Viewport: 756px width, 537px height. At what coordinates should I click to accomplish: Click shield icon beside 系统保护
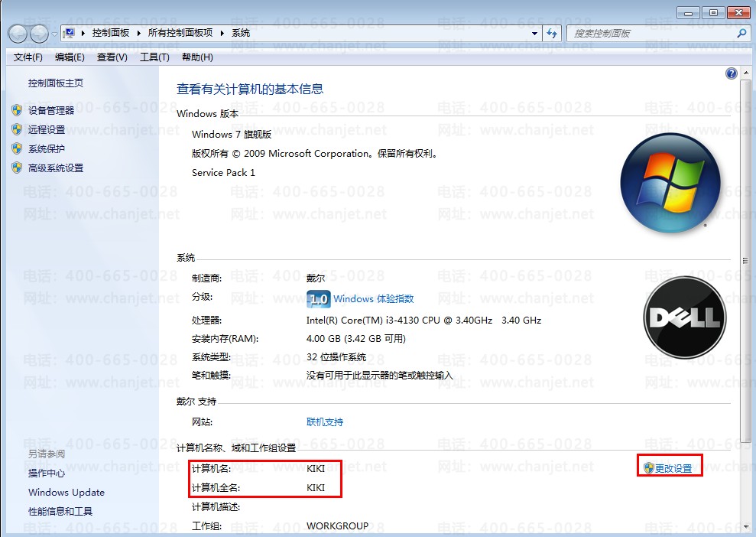coord(17,148)
